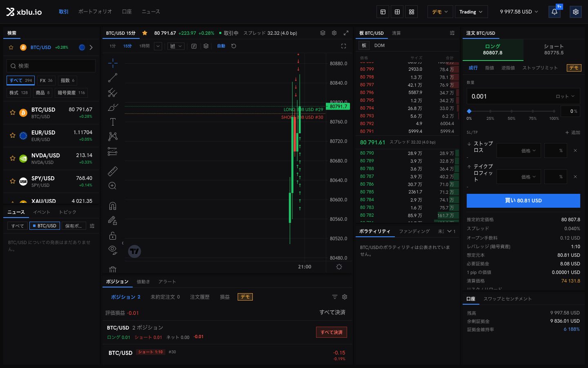588x368 pixels.
Task: Click 追加 to add SL/TP
Action: point(573,132)
